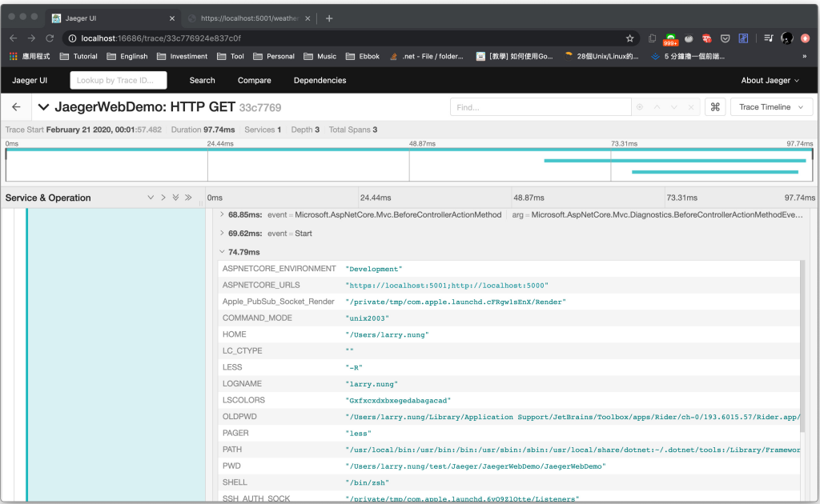
Task: Open the Trace Timeline view dropdown
Action: [x=771, y=107]
